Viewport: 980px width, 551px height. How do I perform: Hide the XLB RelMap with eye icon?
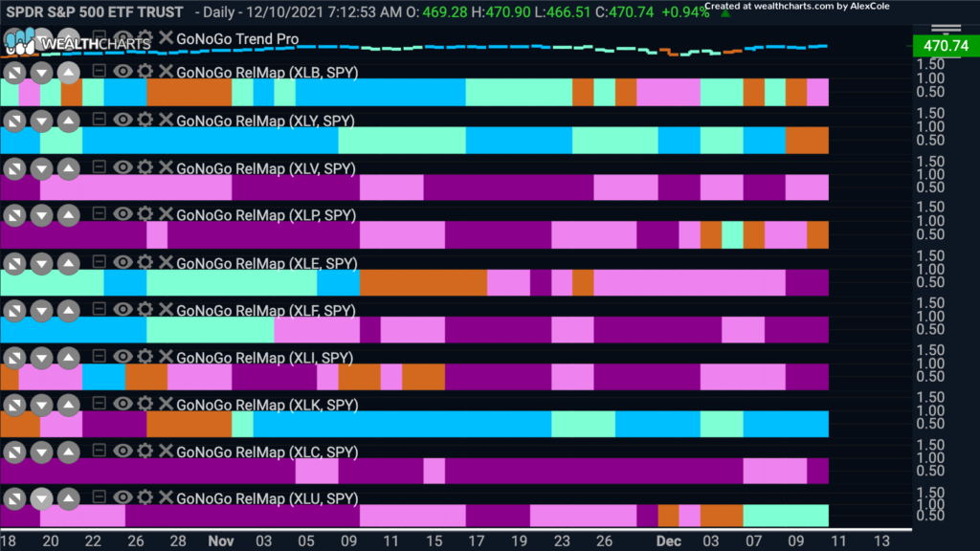click(122, 71)
